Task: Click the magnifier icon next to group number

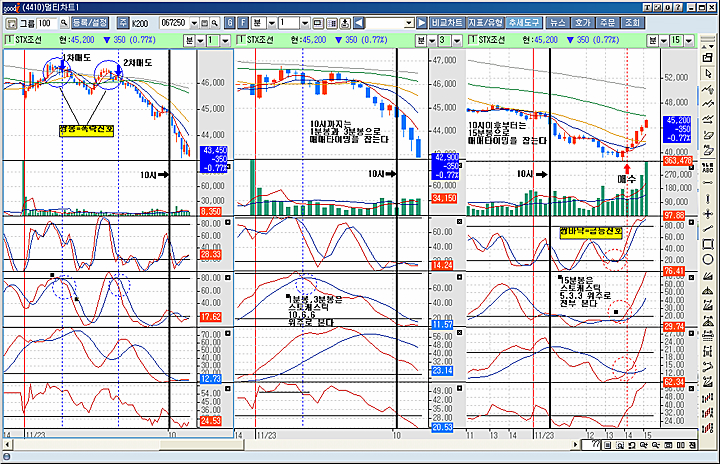Action: [x=64, y=23]
